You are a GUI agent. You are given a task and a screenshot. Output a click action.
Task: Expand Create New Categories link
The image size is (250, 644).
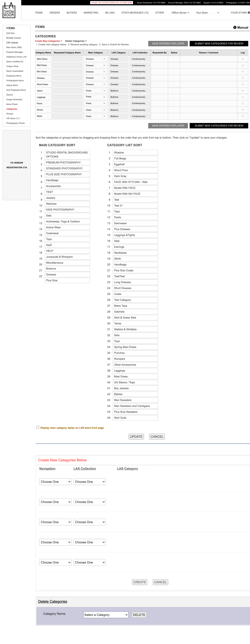[x=48, y=41]
